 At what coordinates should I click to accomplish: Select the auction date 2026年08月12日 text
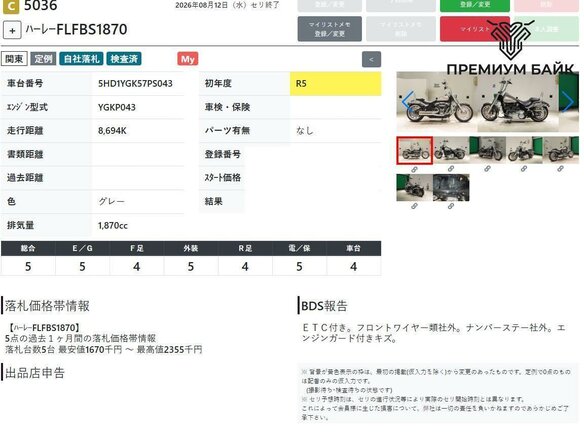pyautogui.click(x=201, y=6)
